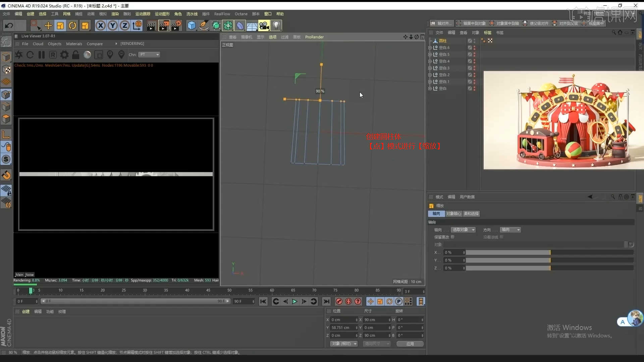Viewport: 644px width, 362px height.
Task: Click the light bulb icon in top toolbar
Action: pyautogui.click(x=276, y=25)
